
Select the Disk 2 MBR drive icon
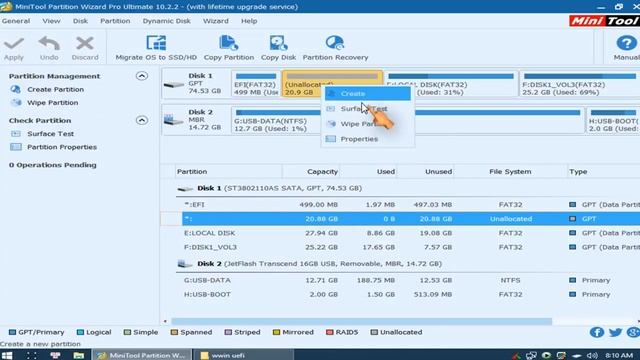click(x=173, y=120)
